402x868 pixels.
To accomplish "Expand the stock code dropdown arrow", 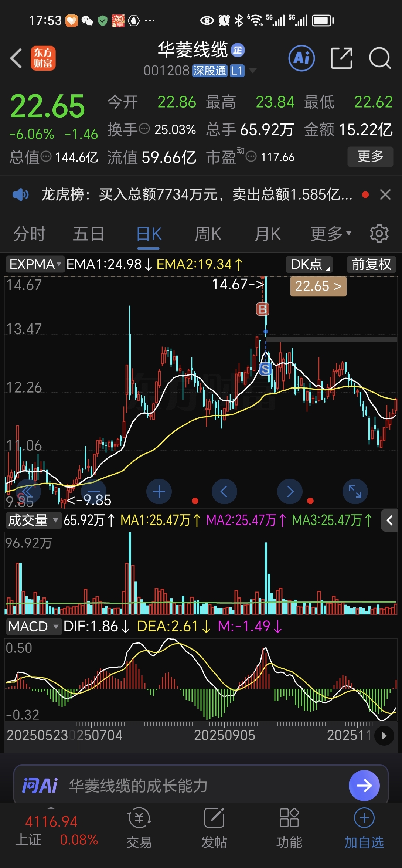I will 253,70.
